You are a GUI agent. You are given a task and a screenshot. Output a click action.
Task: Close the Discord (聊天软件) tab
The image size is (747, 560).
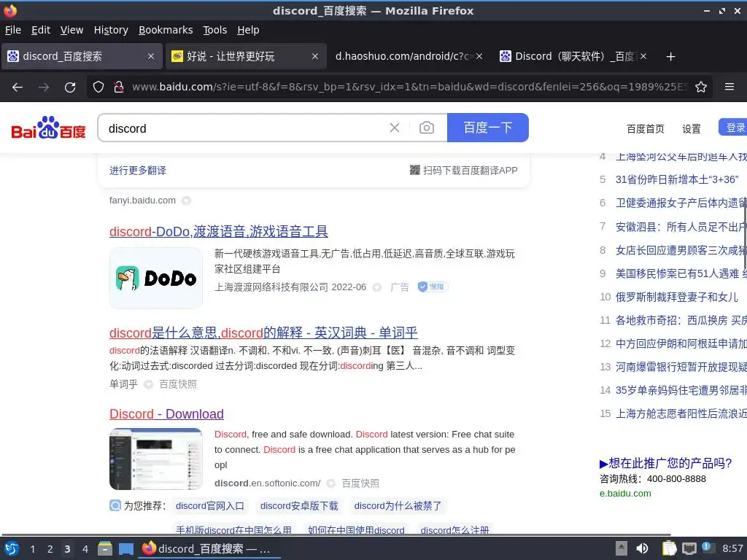pyautogui.click(x=643, y=56)
